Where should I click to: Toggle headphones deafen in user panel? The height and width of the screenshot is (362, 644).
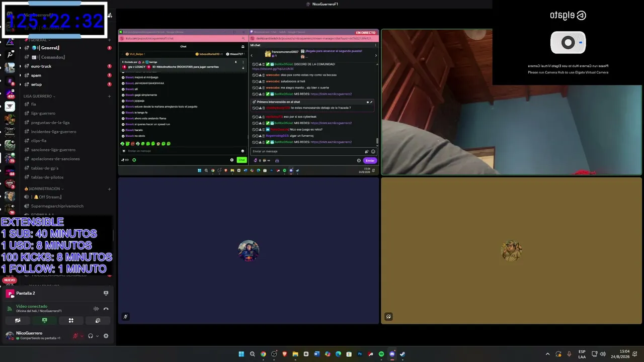[x=91, y=336]
